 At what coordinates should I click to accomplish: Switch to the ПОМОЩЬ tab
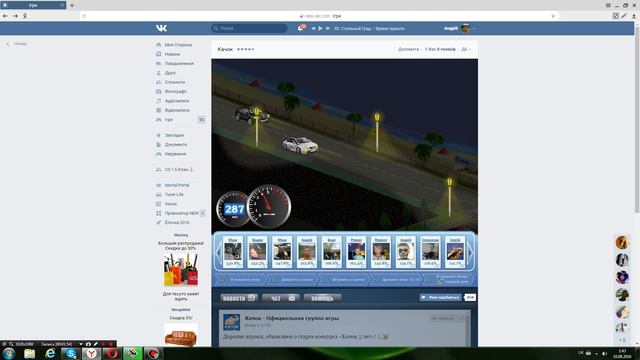[322, 298]
